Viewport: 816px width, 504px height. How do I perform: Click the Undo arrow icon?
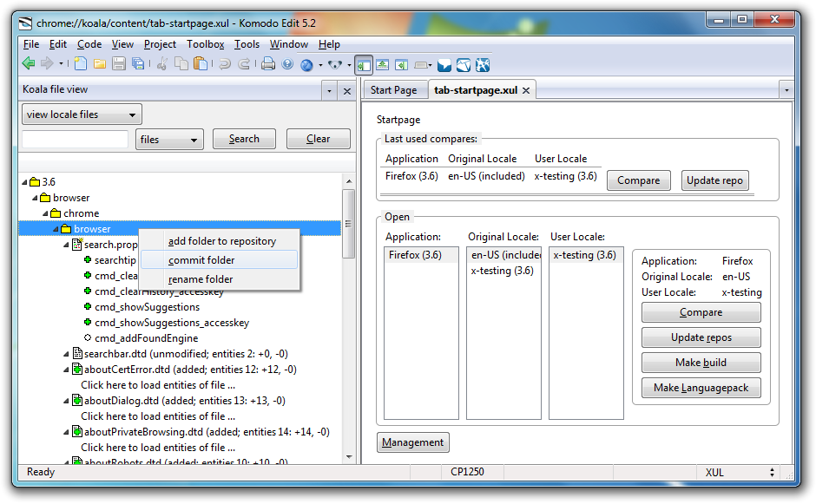click(x=225, y=64)
